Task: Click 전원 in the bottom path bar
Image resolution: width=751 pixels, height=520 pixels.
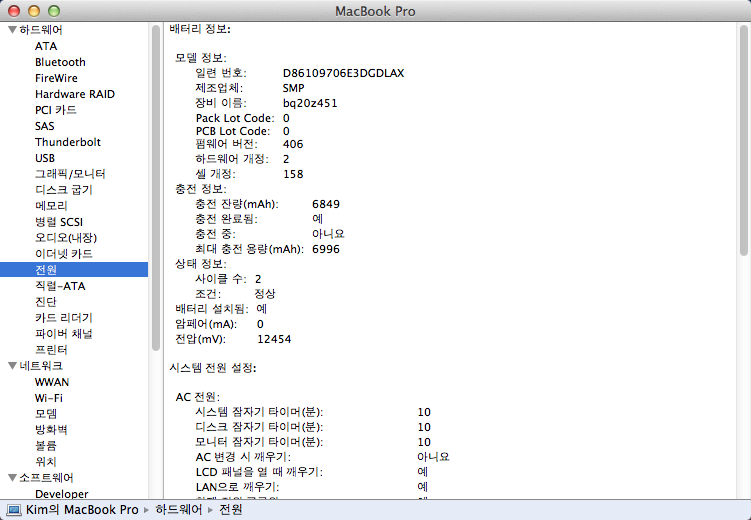Action: pos(231,510)
